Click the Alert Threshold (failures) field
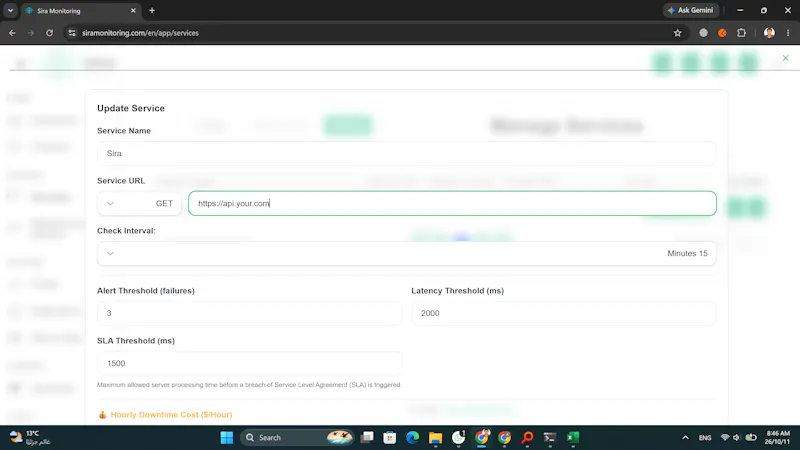 click(249, 313)
